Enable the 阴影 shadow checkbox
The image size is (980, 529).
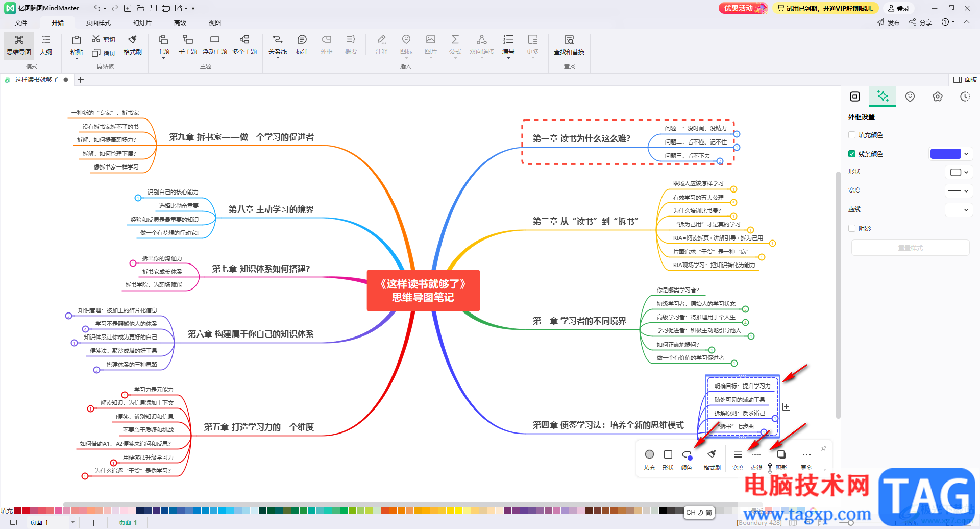852,228
